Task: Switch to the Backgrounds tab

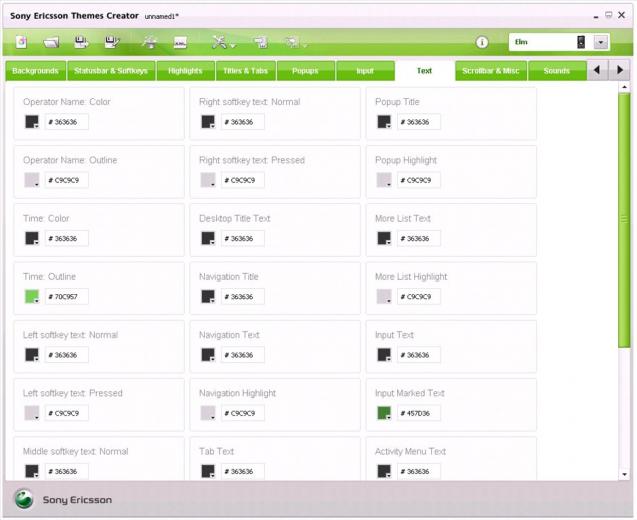Action: pyautogui.click(x=35, y=71)
